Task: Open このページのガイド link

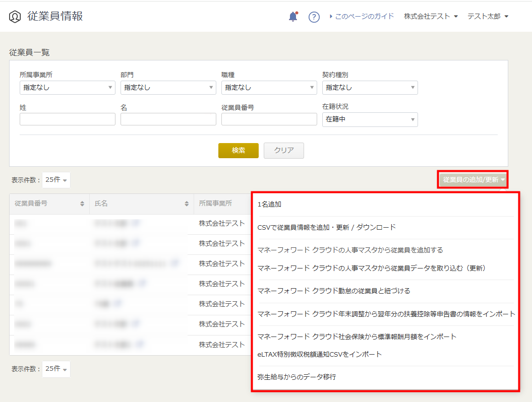Action: 362,16
